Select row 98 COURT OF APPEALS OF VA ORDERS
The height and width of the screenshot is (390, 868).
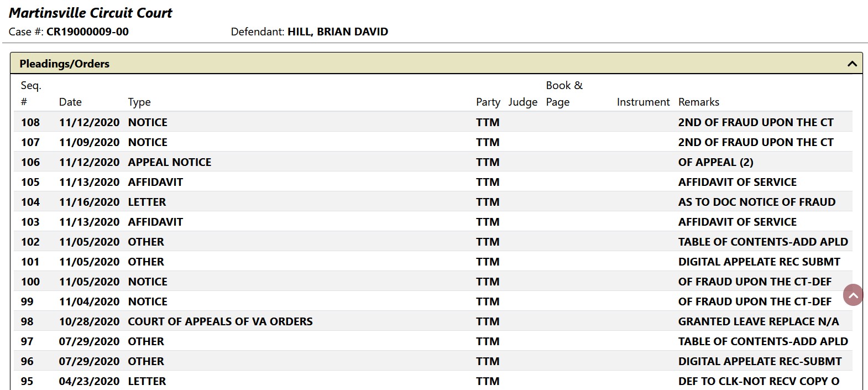click(433, 321)
